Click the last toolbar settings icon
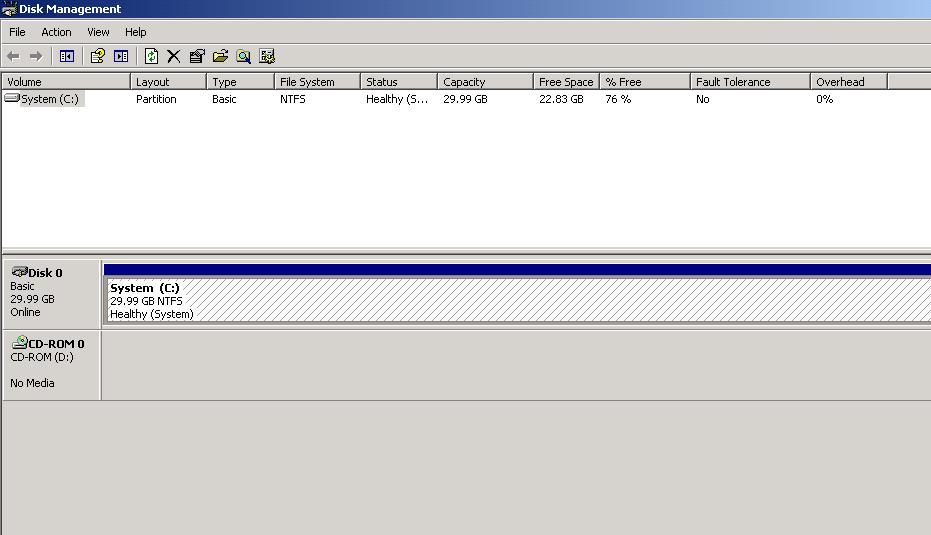The image size is (931, 535). pyautogui.click(x=267, y=57)
